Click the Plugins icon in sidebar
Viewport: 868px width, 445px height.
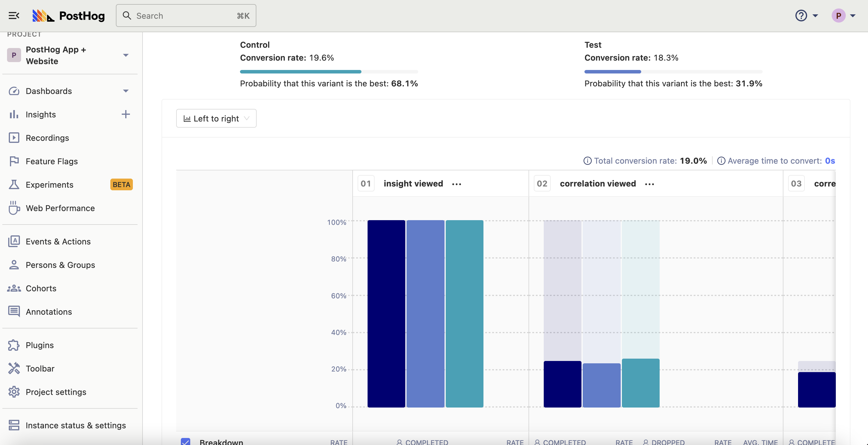tap(14, 345)
